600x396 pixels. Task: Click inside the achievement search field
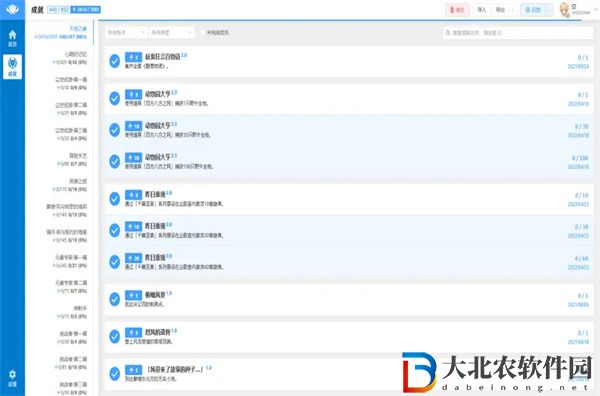point(517,33)
